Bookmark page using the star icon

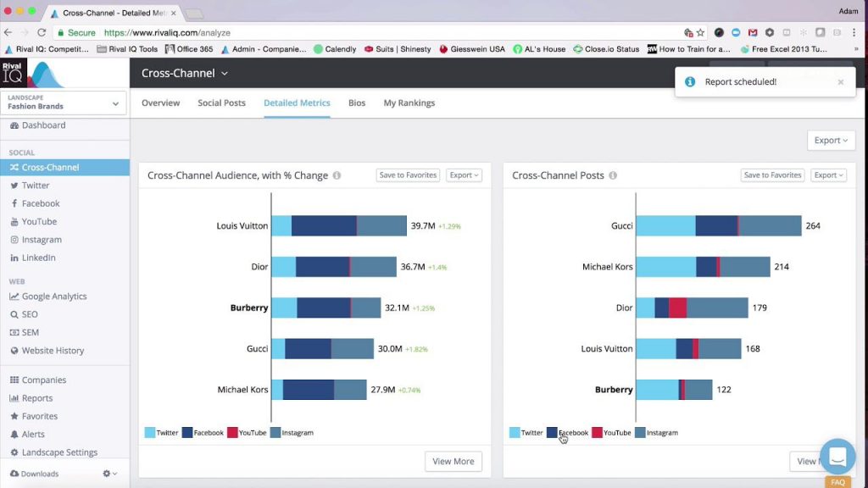700,33
